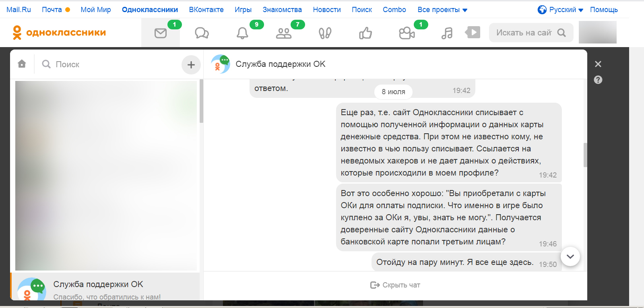
Task: Open the video play icon
Action: click(x=473, y=32)
